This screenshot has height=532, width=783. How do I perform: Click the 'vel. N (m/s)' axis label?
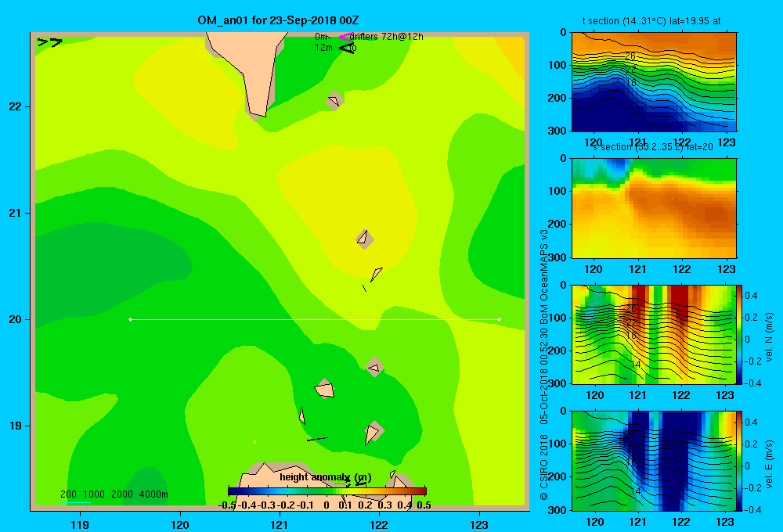click(x=769, y=337)
